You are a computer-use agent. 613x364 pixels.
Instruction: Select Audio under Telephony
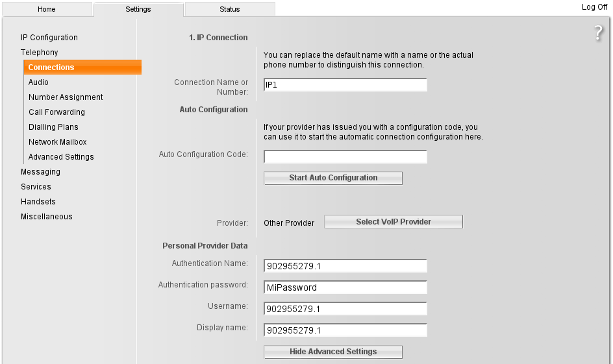pyautogui.click(x=38, y=82)
